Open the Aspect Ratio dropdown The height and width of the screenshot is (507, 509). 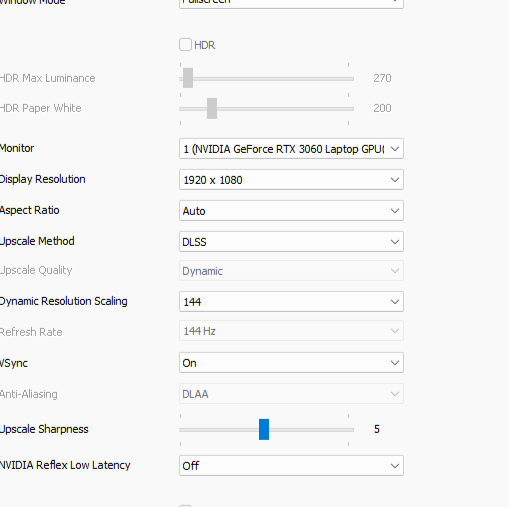(x=291, y=211)
